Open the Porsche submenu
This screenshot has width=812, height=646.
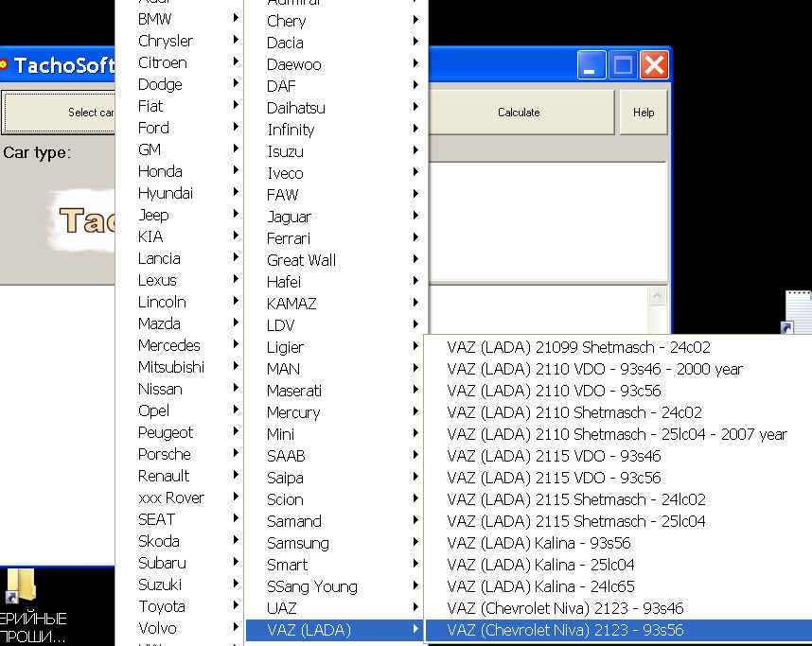(x=180, y=454)
